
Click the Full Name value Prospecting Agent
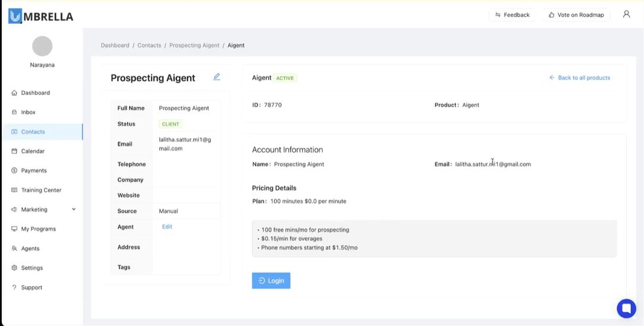(x=184, y=108)
